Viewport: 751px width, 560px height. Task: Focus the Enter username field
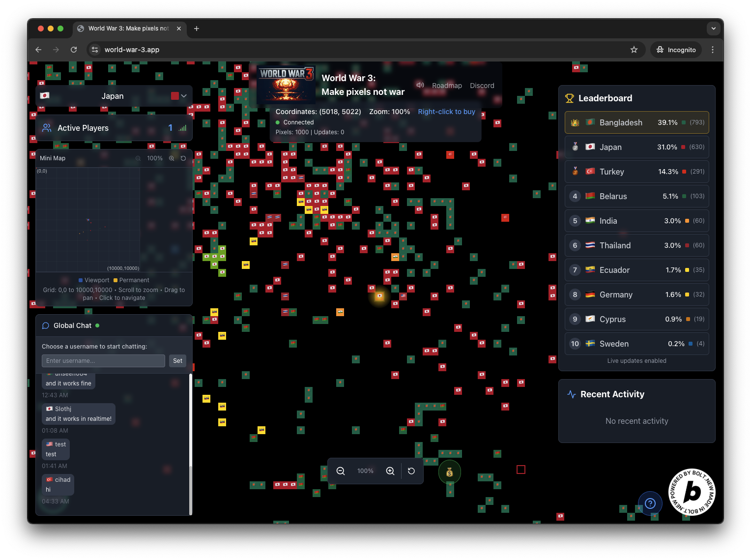(x=103, y=361)
